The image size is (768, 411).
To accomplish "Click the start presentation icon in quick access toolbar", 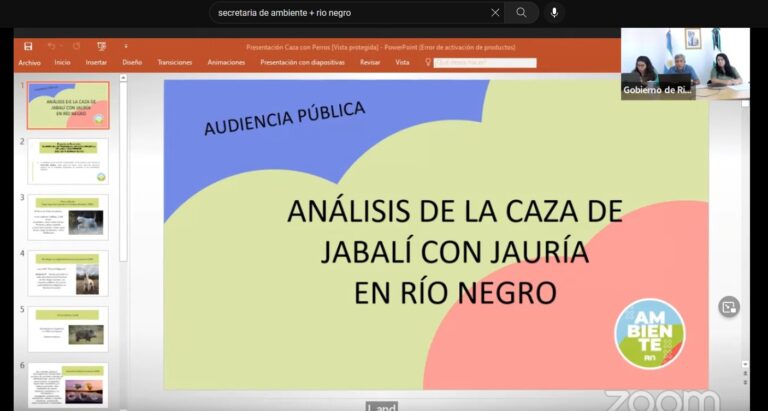I will pos(101,46).
